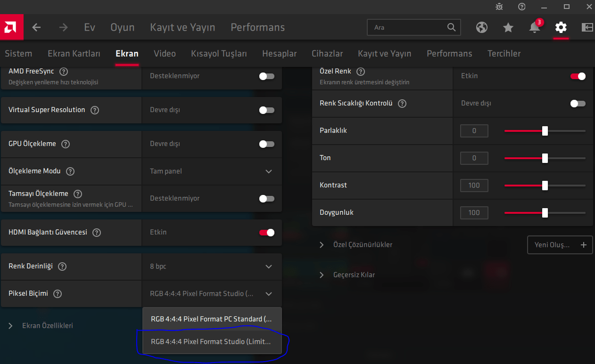Open Kayıt ve Yayın in top navigation
Viewport: 595px width, 364px height.
(x=182, y=27)
